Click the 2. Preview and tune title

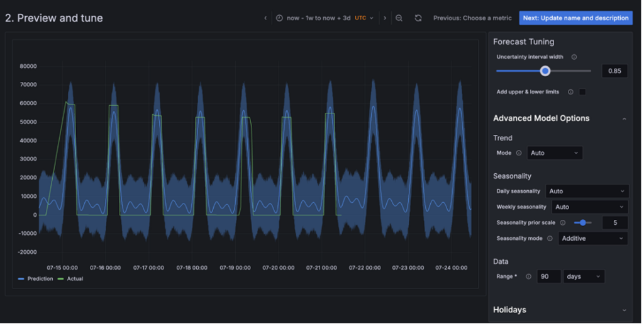54,18
